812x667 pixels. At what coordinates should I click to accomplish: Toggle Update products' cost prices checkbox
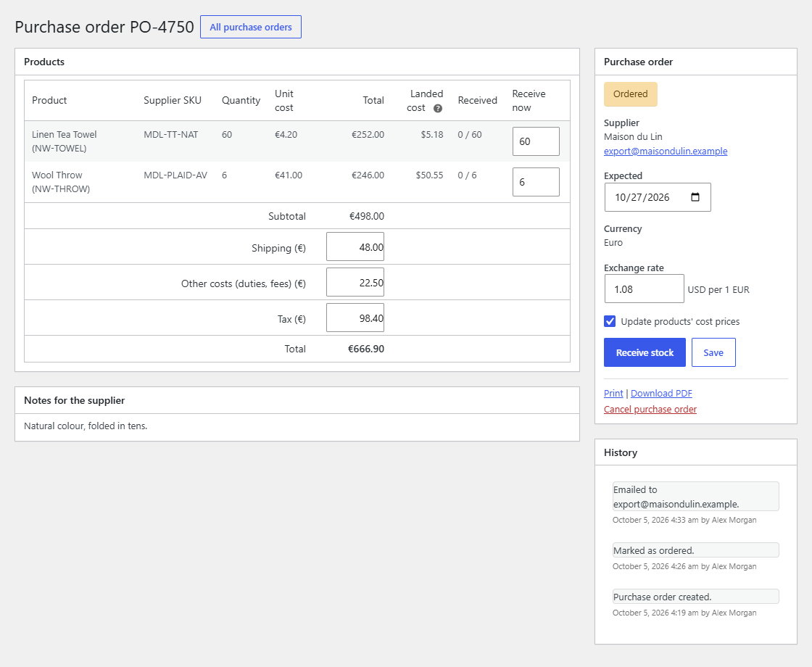coord(610,321)
